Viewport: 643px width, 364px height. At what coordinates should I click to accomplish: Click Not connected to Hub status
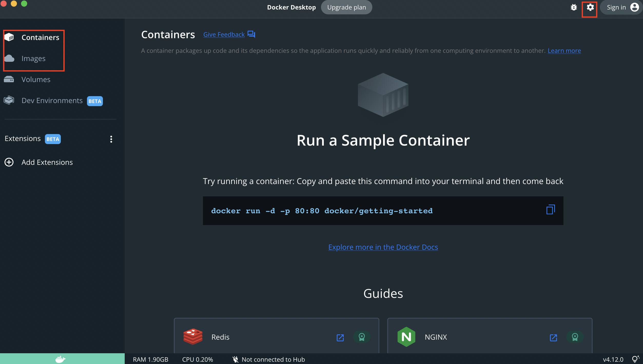tap(273, 359)
